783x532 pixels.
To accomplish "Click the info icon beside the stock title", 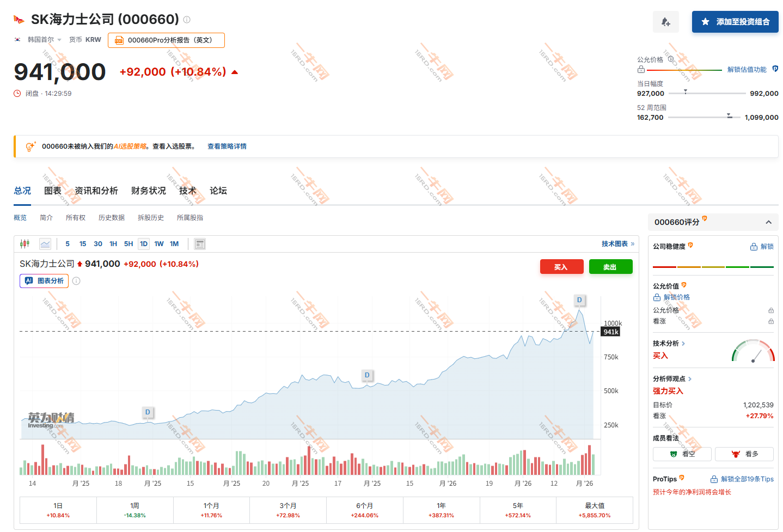I will pyautogui.click(x=187, y=20).
